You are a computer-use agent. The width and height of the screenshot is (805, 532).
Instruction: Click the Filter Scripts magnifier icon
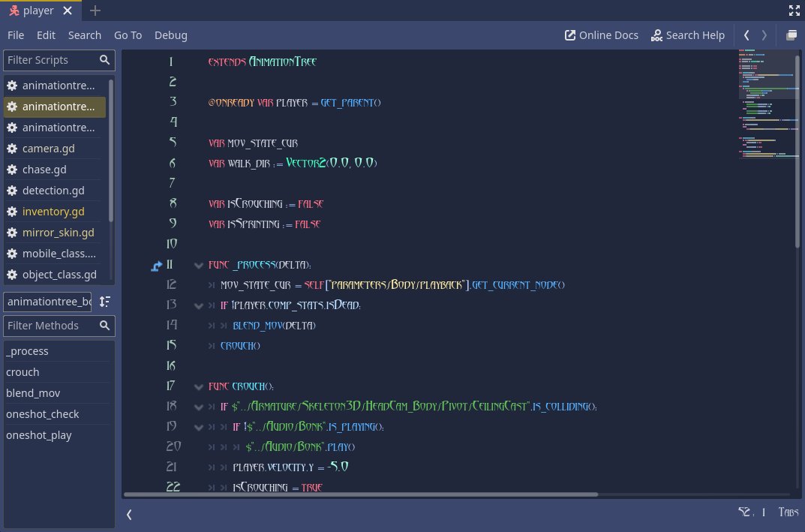pos(105,60)
